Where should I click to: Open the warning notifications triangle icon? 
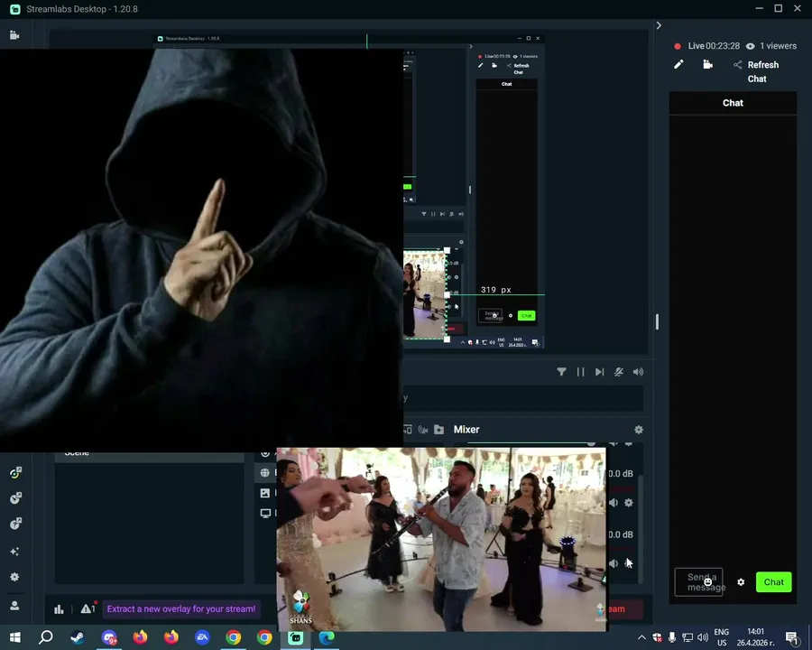tap(87, 608)
